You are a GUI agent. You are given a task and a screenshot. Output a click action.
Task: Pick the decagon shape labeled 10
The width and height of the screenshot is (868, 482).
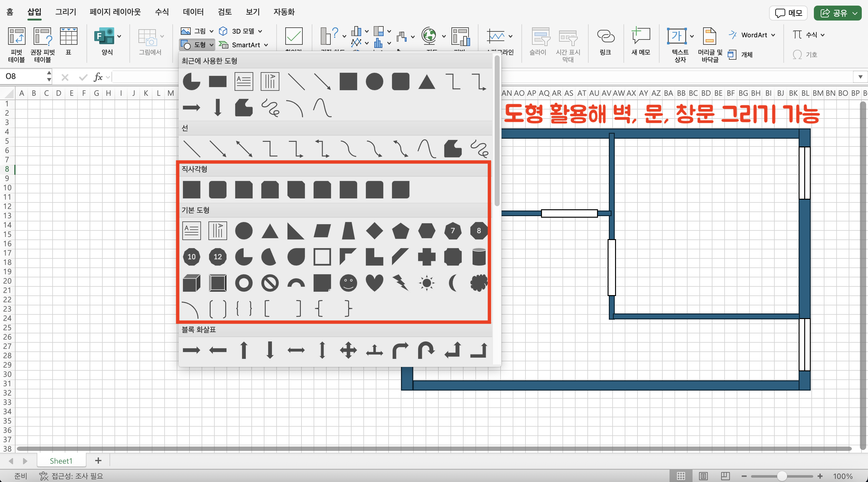click(191, 257)
